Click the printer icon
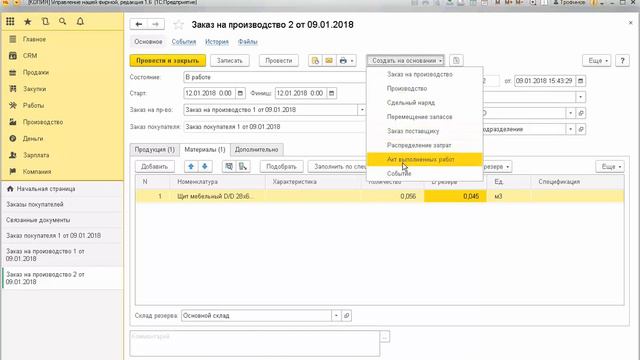This screenshot has width=640, height=360. coord(343,60)
